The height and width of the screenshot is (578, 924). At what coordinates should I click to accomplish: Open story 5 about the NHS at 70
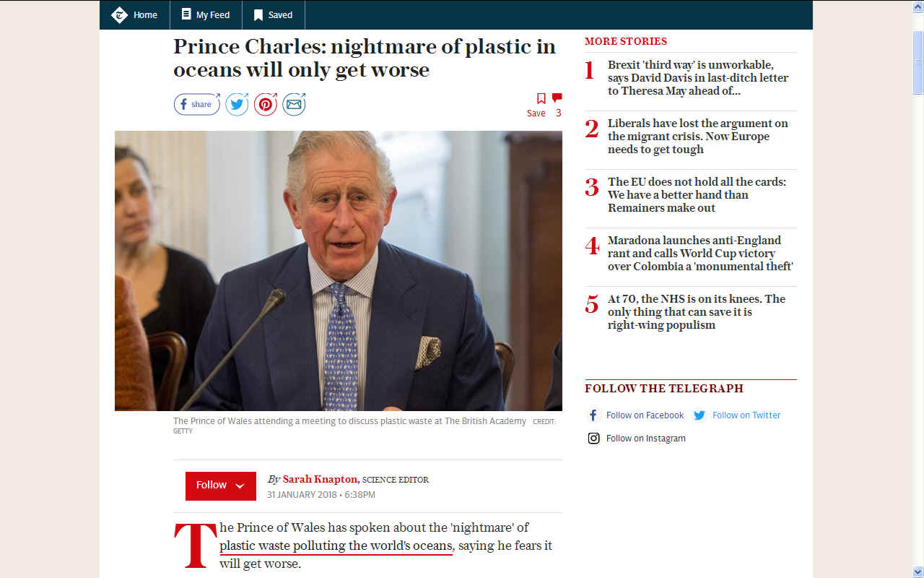point(697,312)
